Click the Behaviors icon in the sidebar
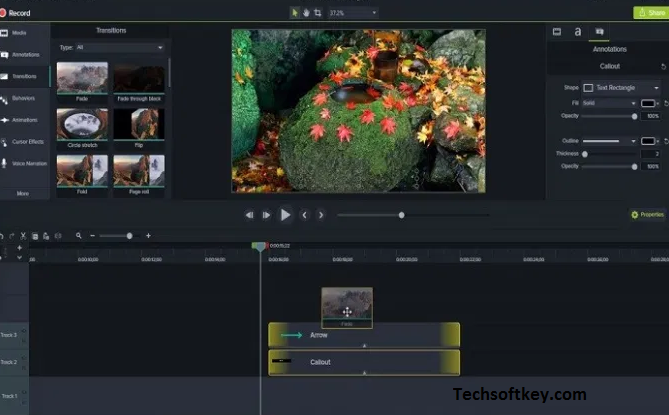The image size is (669, 415). 4,100
